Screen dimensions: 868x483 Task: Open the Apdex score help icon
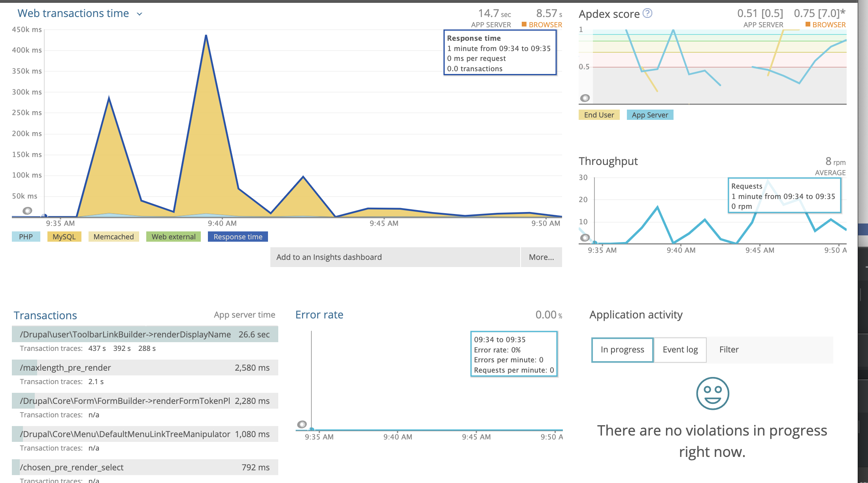pos(647,13)
